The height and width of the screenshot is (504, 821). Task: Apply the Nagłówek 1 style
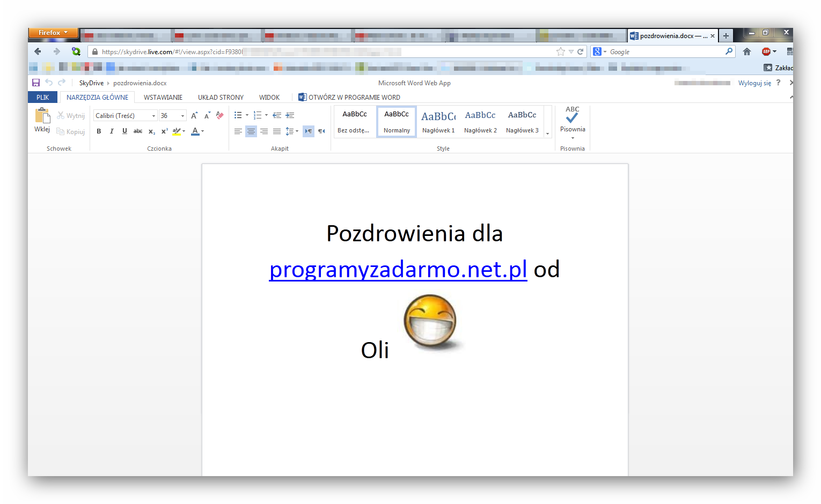point(438,122)
